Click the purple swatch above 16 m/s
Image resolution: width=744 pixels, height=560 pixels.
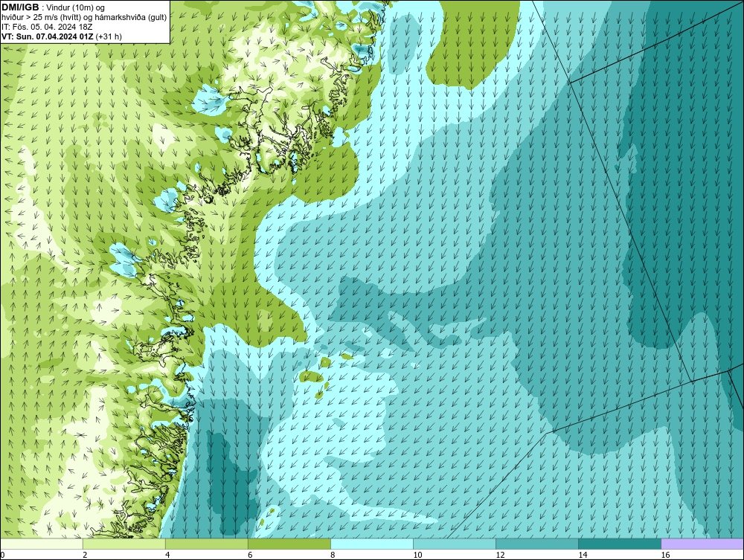(x=702, y=544)
